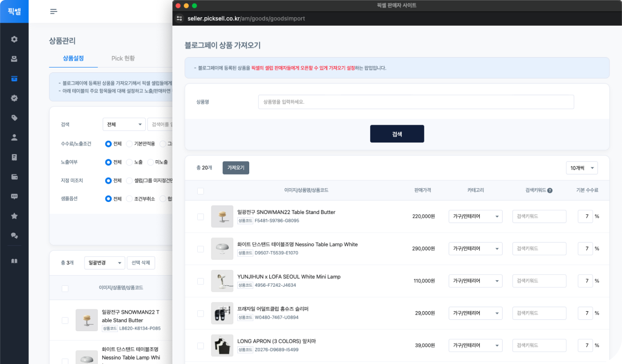This screenshot has height=364, width=622.
Task: Check the 일광전구 SNOWMAN22 row checkbox in popup
Action: pos(200,217)
